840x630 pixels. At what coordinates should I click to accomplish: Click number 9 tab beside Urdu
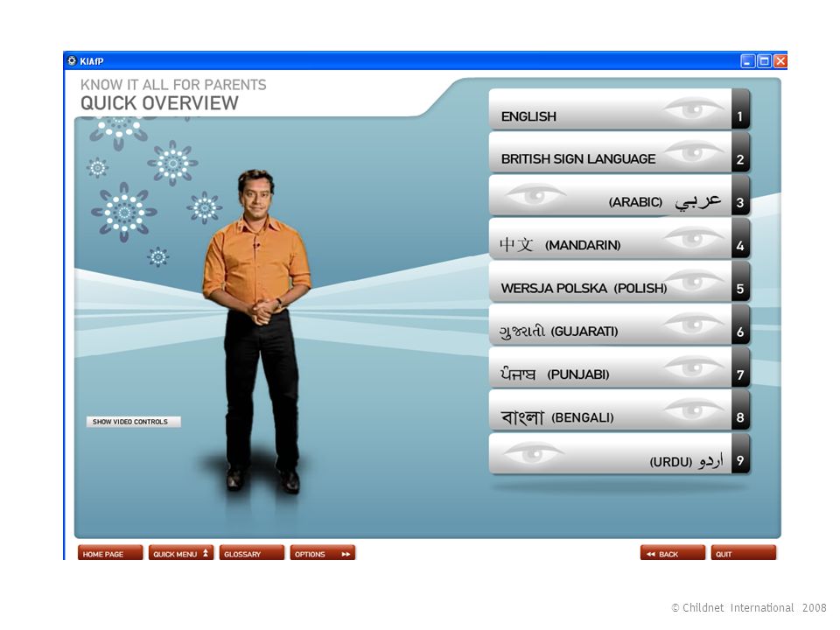pos(740,454)
